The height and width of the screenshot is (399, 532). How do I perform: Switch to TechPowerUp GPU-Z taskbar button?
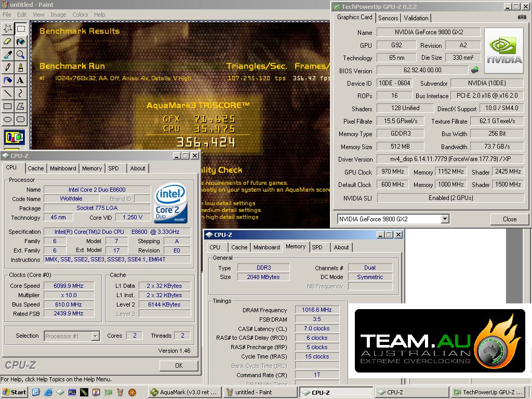click(x=488, y=392)
